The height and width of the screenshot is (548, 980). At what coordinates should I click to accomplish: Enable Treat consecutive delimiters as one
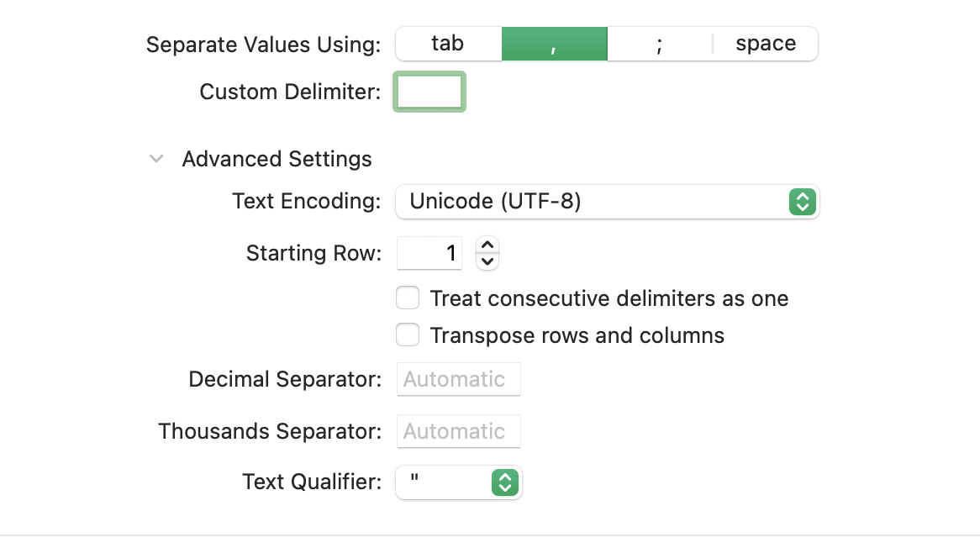408,298
